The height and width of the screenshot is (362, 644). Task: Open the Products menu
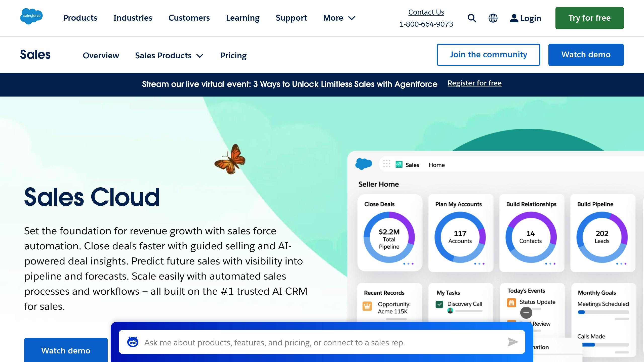(80, 18)
